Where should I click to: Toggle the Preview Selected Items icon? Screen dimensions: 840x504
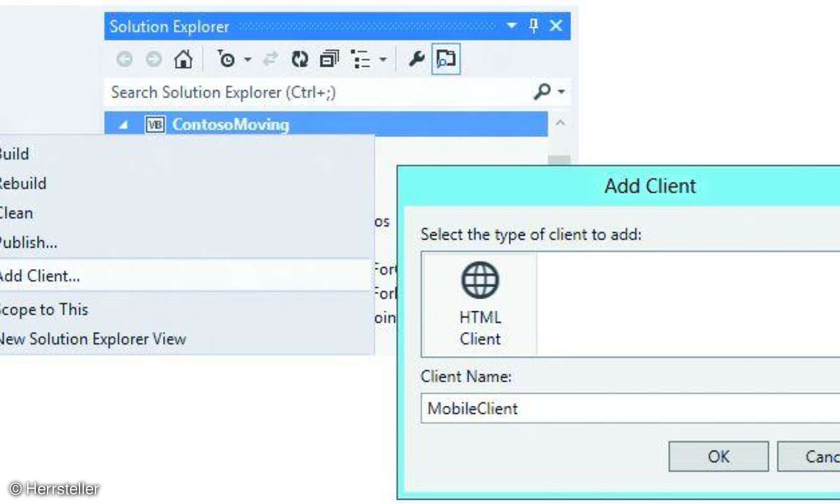(445, 59)
